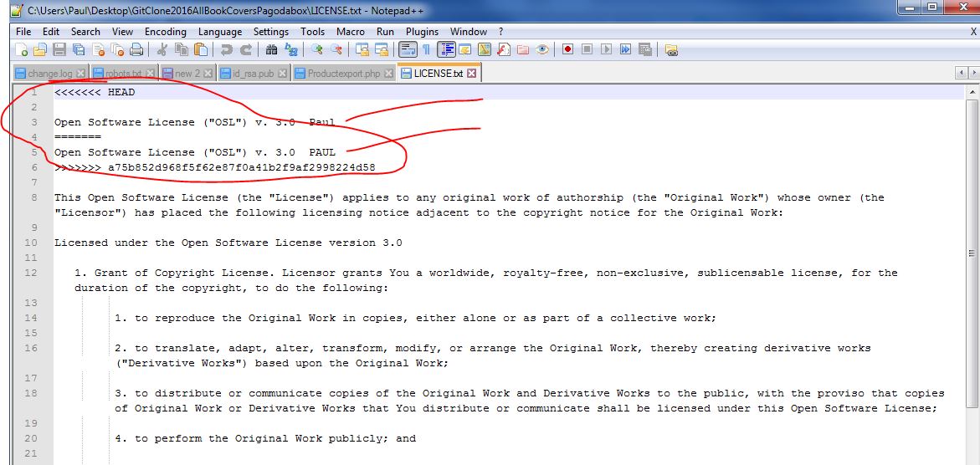Toggle synchronized horizontal scrolling
980x465 pixels.
[382, 49]
